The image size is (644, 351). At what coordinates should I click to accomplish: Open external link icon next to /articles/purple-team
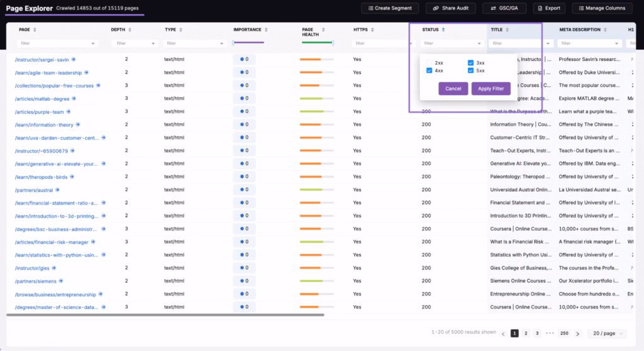[69, 111]
